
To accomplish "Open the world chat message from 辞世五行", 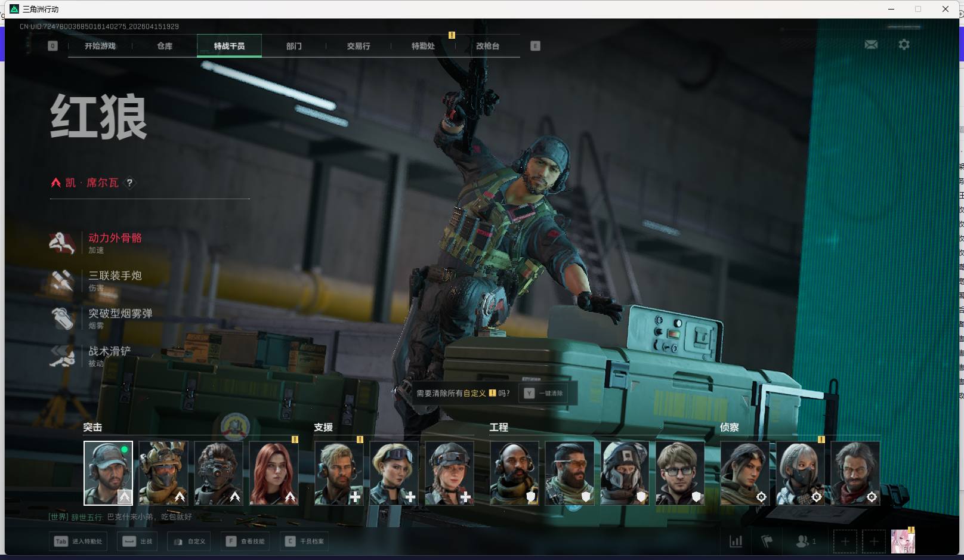I will point(120,517).
